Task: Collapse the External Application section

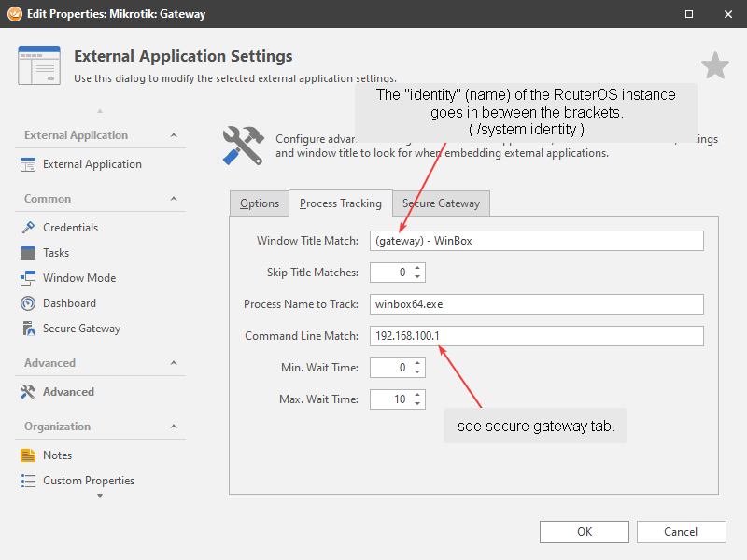Action: 174,135
